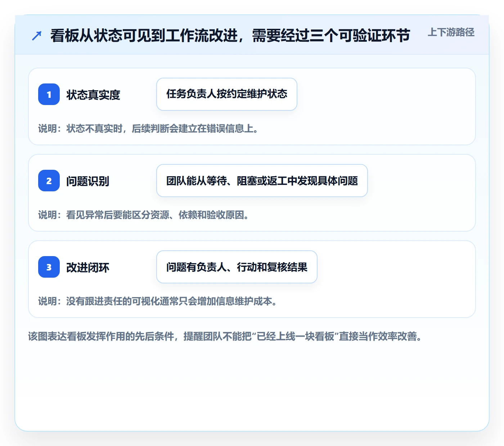Select the 任务负责人按约定维护状态 box
This screenshot has height=446, width=504.
[x=227, y=94]
